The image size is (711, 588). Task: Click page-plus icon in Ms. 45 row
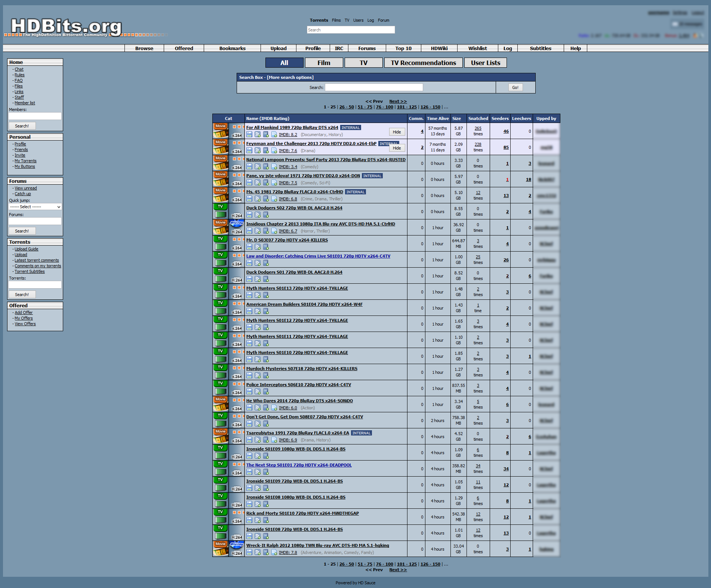point(274,199)
